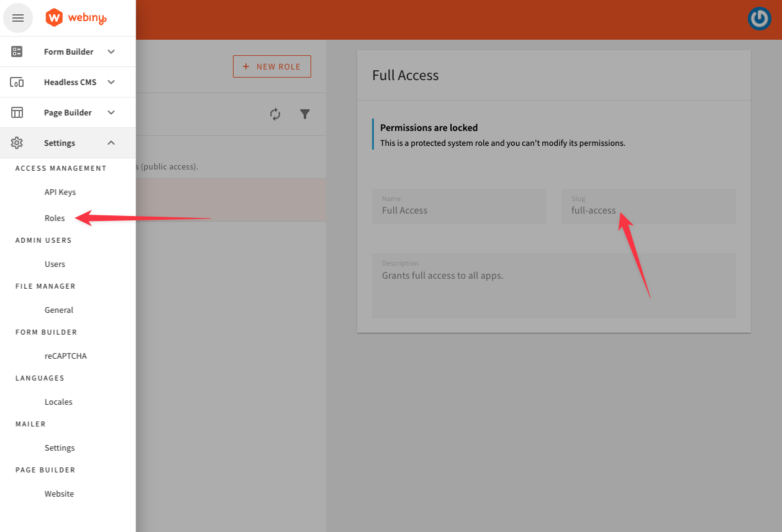Refresh the roles list
The height and width of the screenshot is (532, 782).
click(275, 114)
